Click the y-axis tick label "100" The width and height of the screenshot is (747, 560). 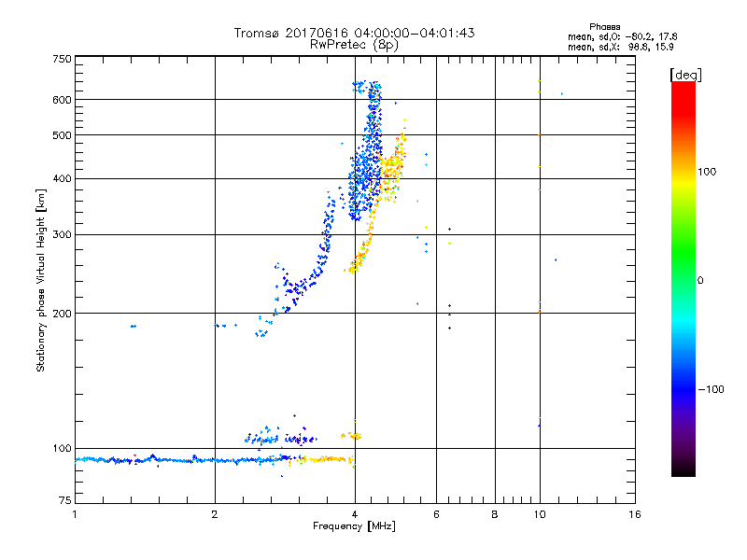click(x=62, y=448)
